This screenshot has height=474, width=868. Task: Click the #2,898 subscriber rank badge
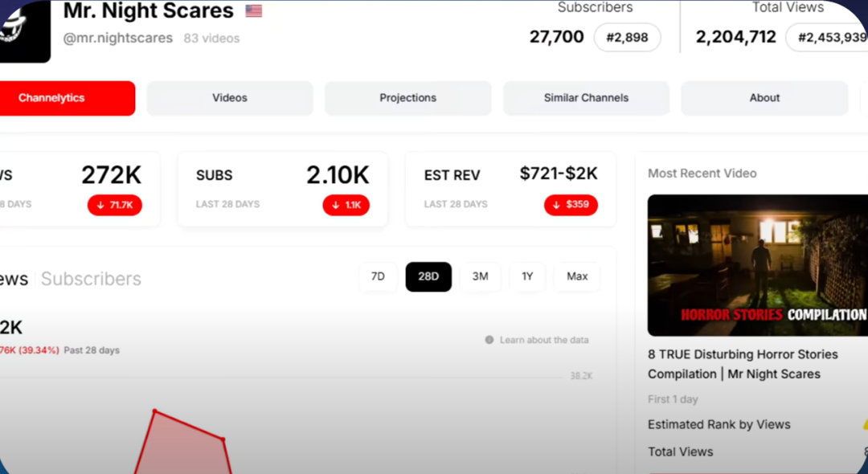coord(627,38)
